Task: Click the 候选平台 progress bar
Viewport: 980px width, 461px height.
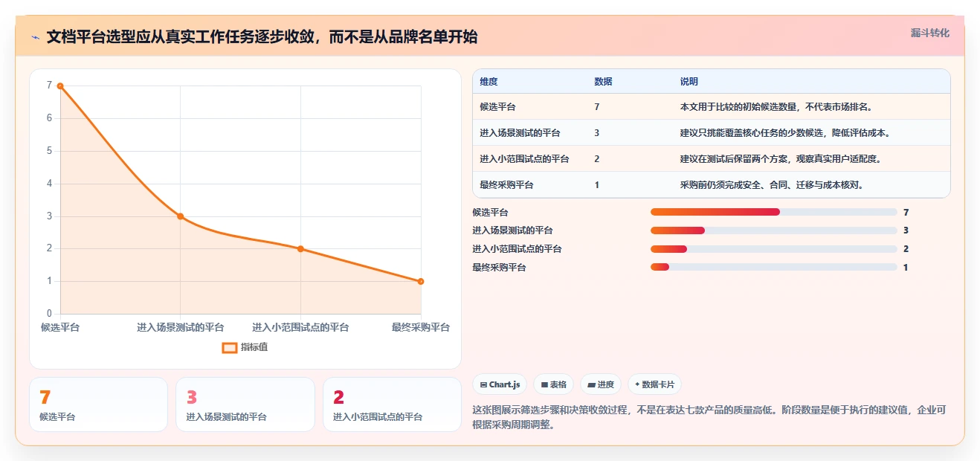Action: pos(774,212)
